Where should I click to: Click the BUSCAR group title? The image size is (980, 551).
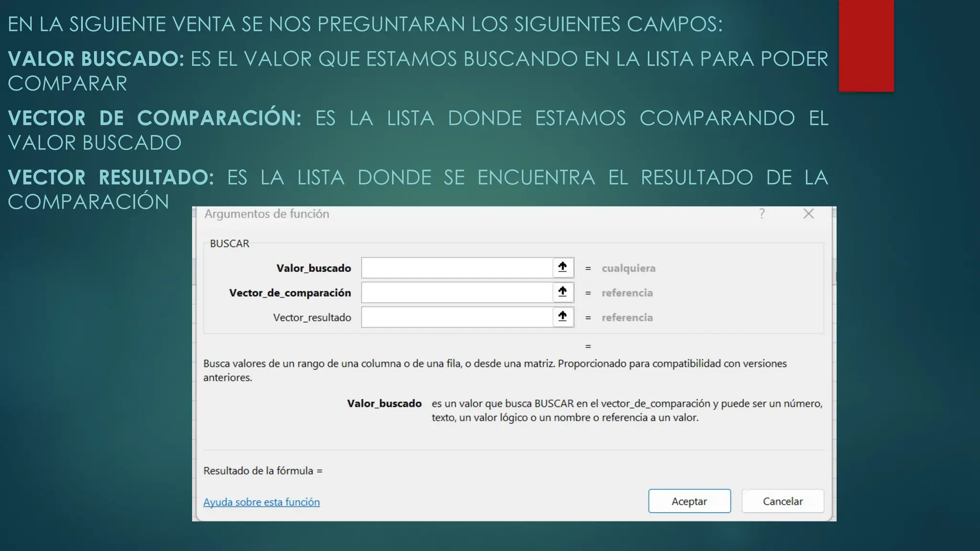(x=230, y=243)
